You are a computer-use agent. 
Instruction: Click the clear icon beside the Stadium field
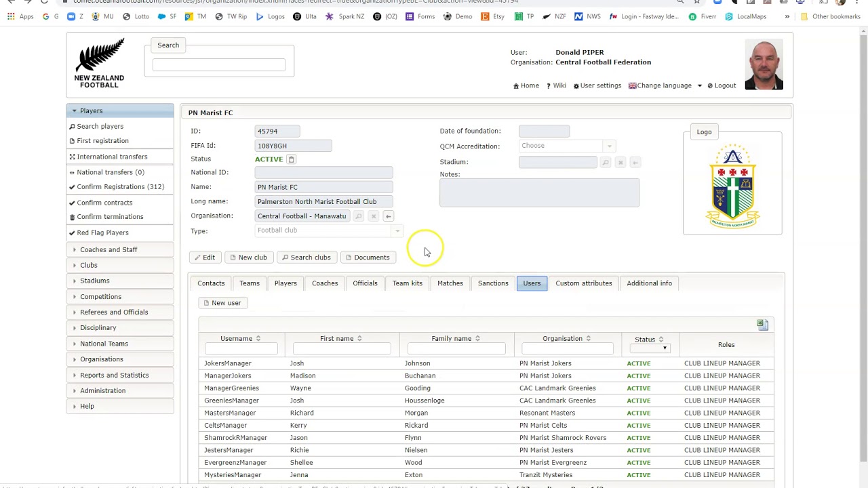coord(620,163)
